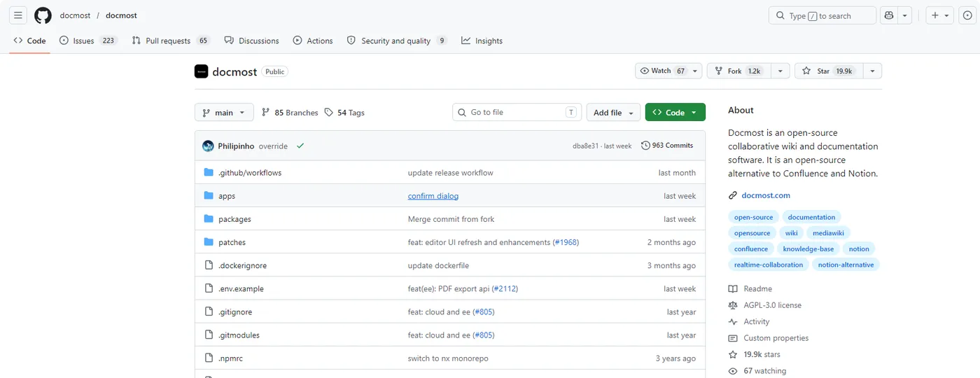This screenshot has width=980, height=378.
Task: Select the knowledge-base topic tag
Action: tap(808, 249)
